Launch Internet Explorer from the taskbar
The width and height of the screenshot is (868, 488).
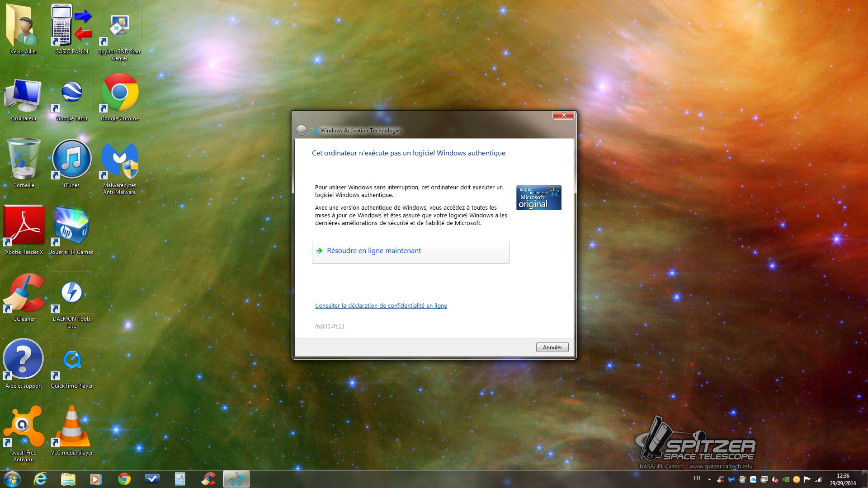pyautogui.click(x=40, y=479)
